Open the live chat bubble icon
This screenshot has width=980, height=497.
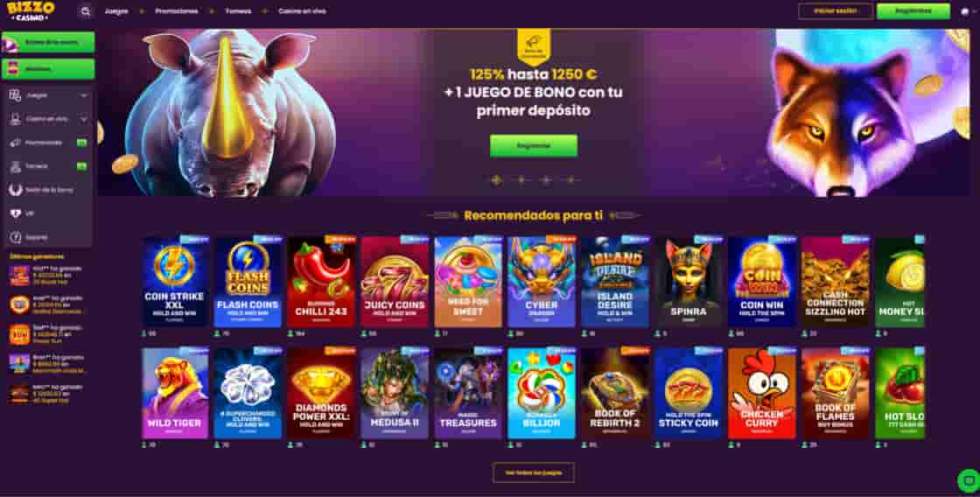968,480
